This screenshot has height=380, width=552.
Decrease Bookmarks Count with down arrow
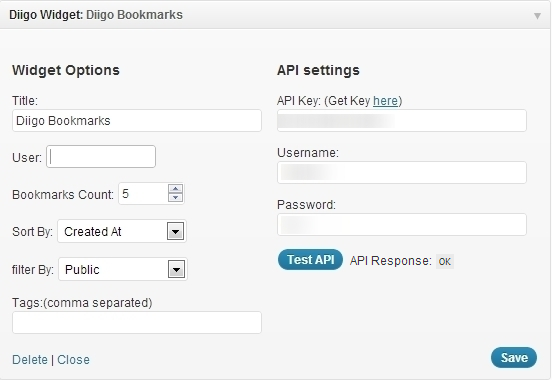click(175, 198)
